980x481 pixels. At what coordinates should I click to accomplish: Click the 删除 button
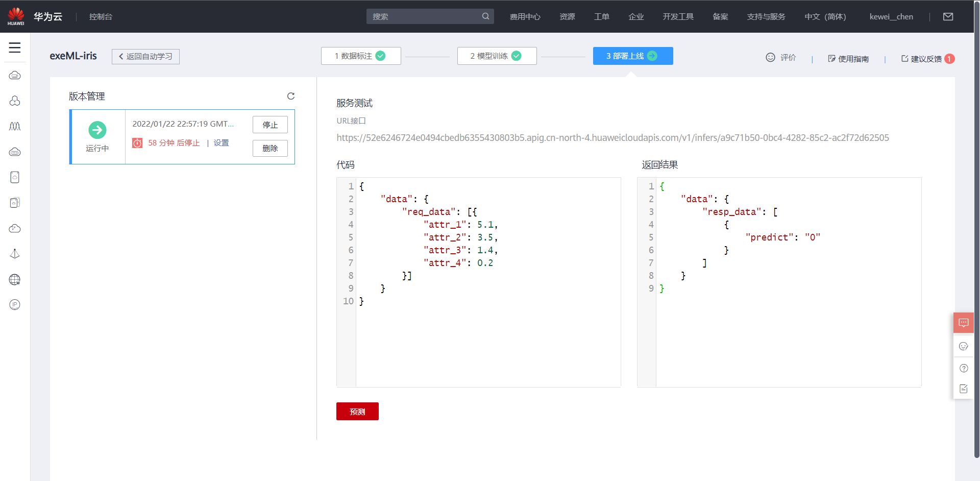tap(270, 149)
